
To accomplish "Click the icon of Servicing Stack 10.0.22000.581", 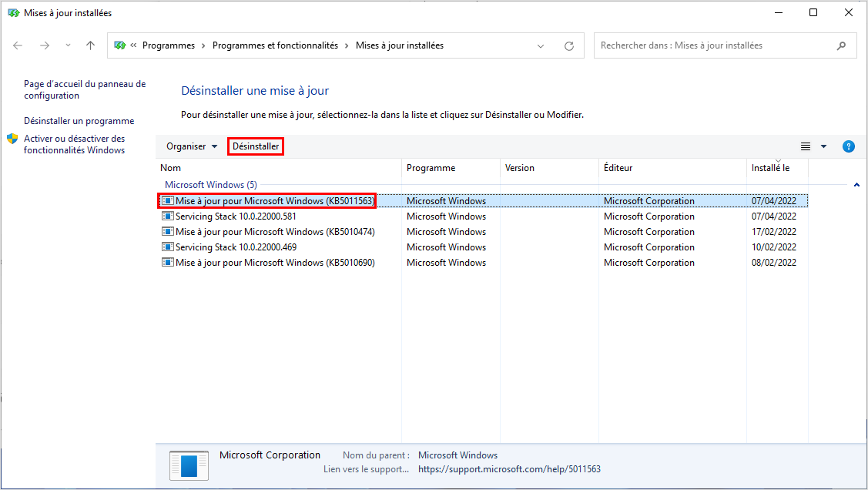I will point(167,216).
